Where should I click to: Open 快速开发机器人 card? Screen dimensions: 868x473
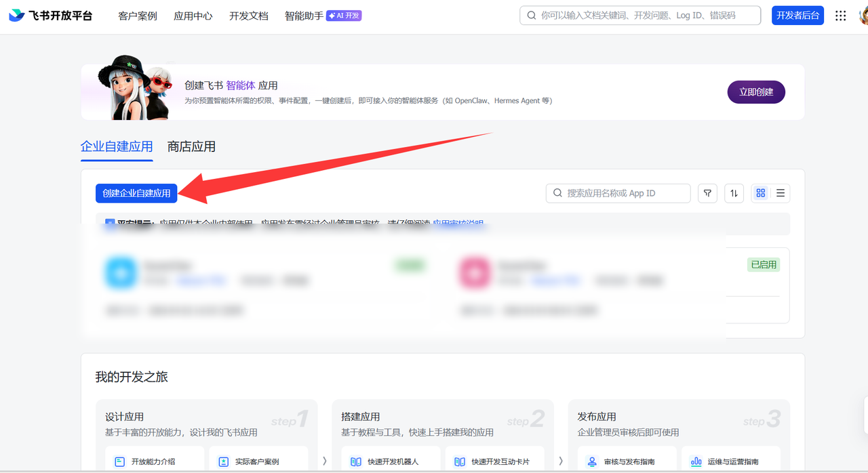(391, 459)
